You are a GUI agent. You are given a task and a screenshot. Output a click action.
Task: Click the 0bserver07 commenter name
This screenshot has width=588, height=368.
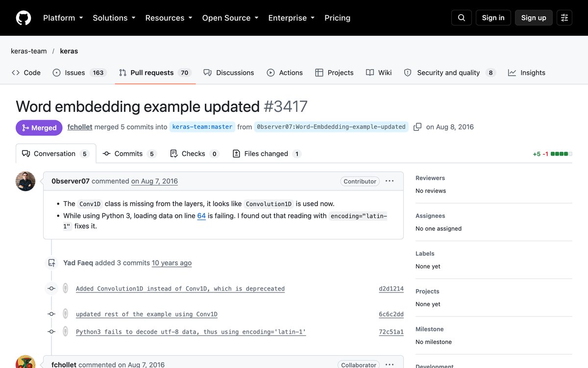pyautogui.click(x=71, y=181)
